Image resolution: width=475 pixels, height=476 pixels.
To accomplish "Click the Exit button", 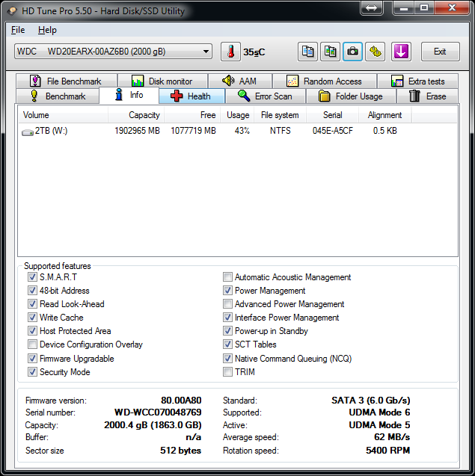I will [x=441, y=52].
